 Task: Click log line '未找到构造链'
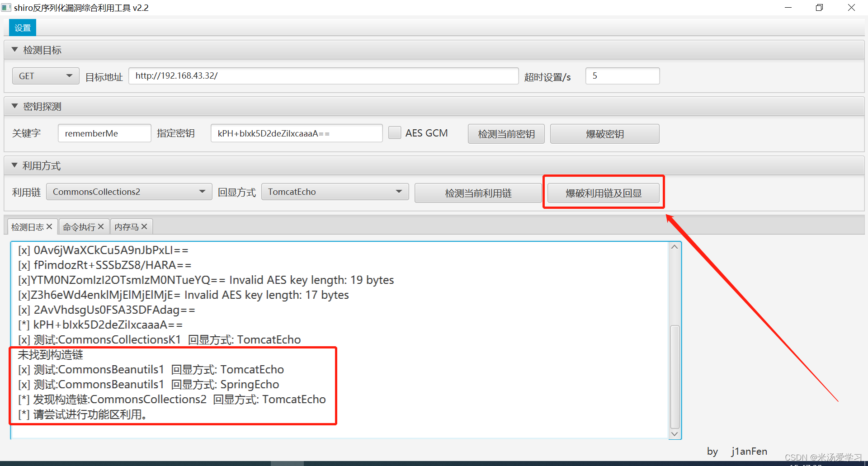tap(51, 354)
